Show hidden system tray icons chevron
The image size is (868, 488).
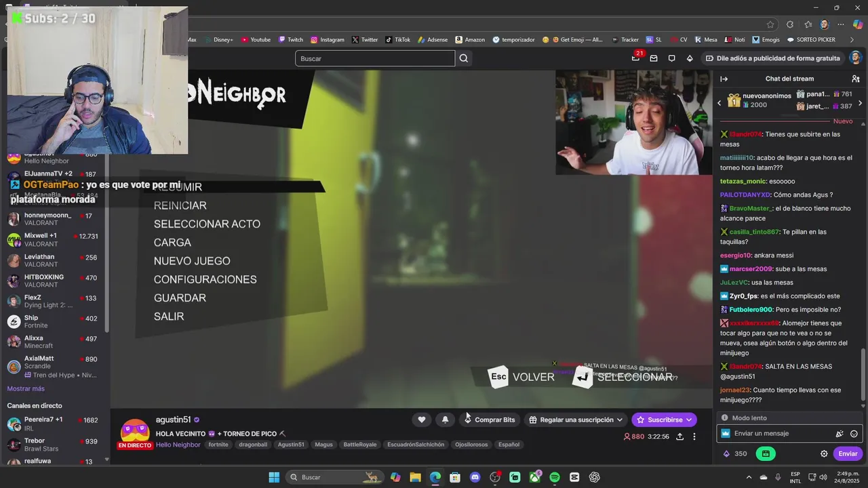(749, 477)
